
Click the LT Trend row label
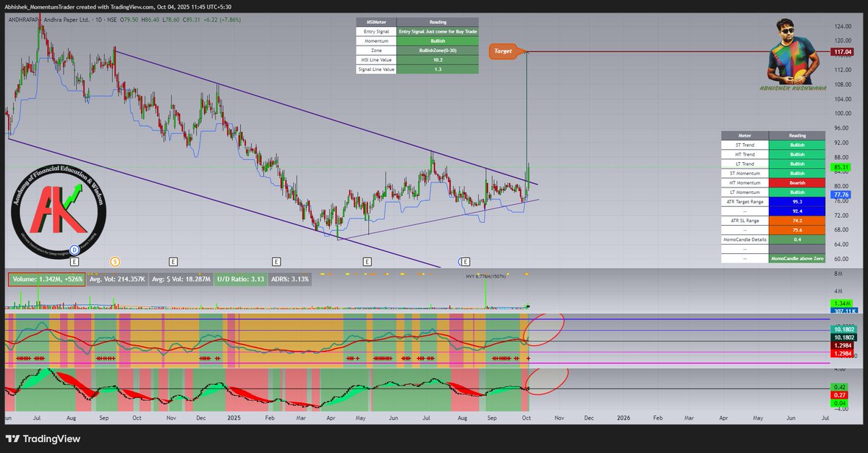[744, 164]
